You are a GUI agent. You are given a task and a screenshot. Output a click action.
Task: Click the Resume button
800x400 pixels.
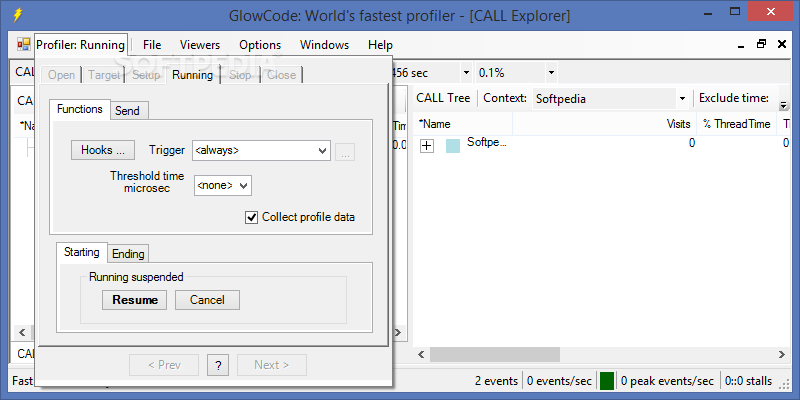(x=135, y=300)
